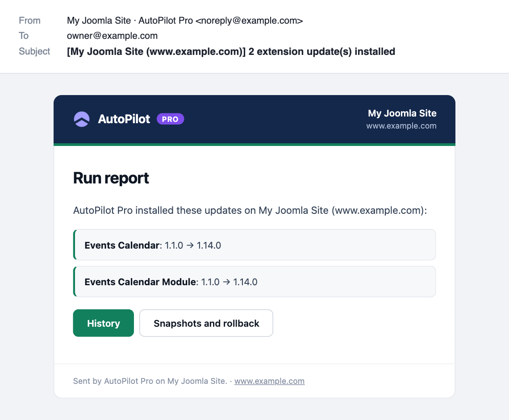The image size is (509, 420).
Task: Click My Joomla Site header title
Action: click(x=402, y=113)
